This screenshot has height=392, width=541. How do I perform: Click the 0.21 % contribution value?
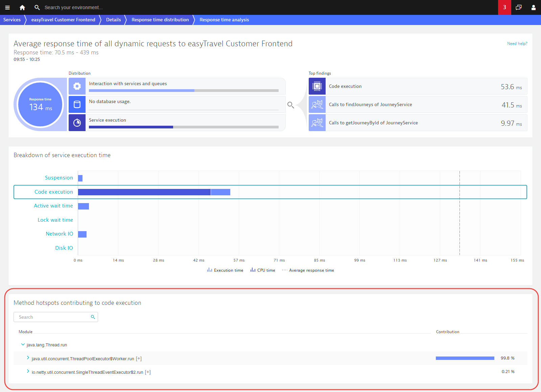[x=508, y=372]
